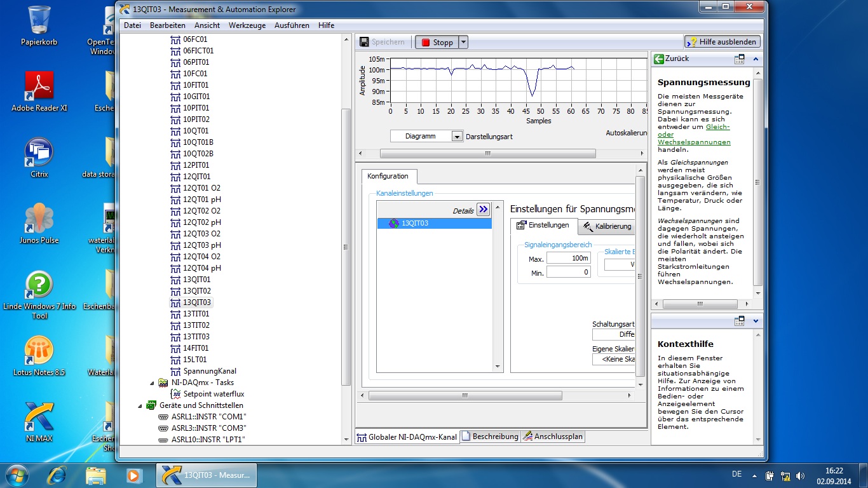Select the Lotus Notes 8.5 desktop icon
The image size is (868, 488).
(39, 356)
